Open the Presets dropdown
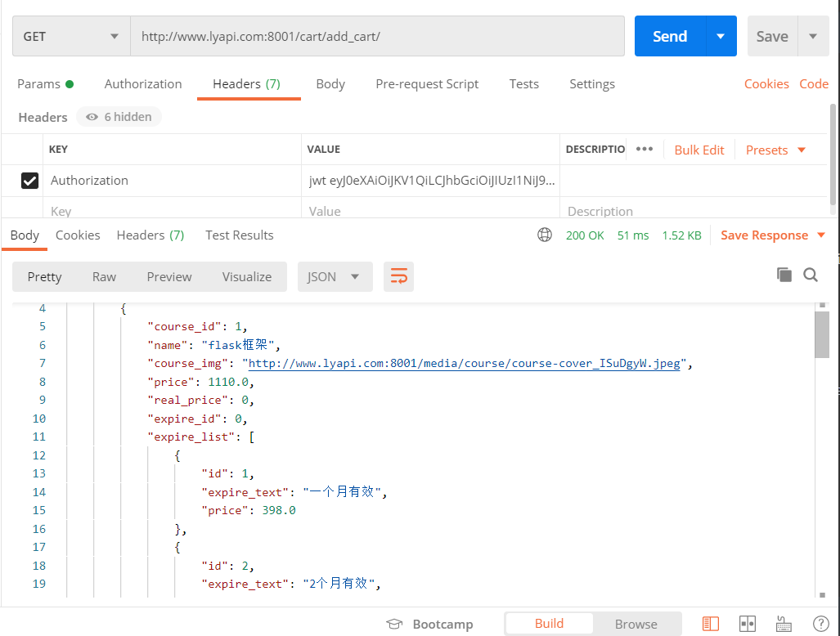Image resolution: width=840 pixels, height=636 pixels. point(775,150)
